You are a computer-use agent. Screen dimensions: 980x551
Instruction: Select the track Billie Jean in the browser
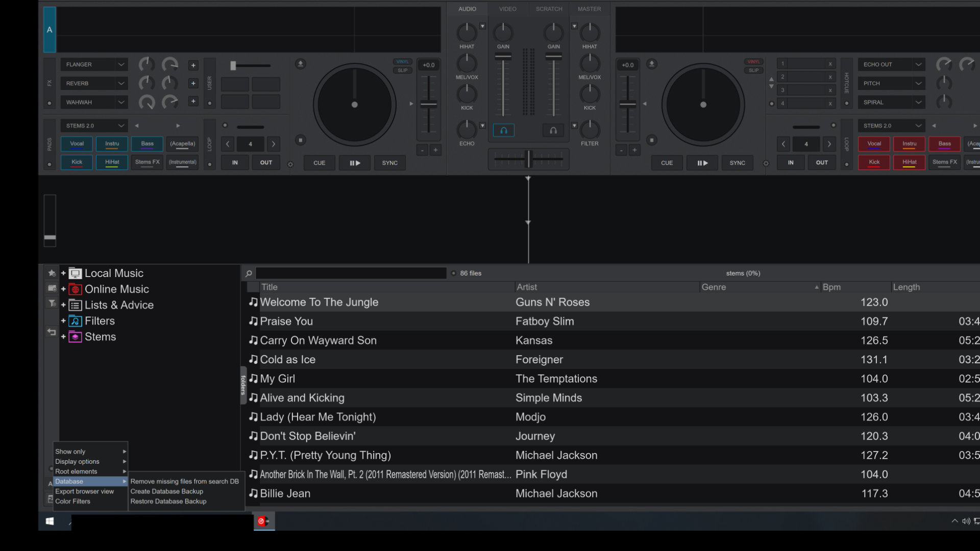(x=285, y=493)
